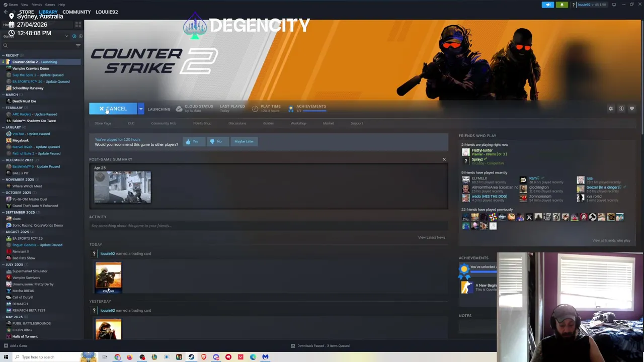Open Windows Start menu

click(6, 357)
